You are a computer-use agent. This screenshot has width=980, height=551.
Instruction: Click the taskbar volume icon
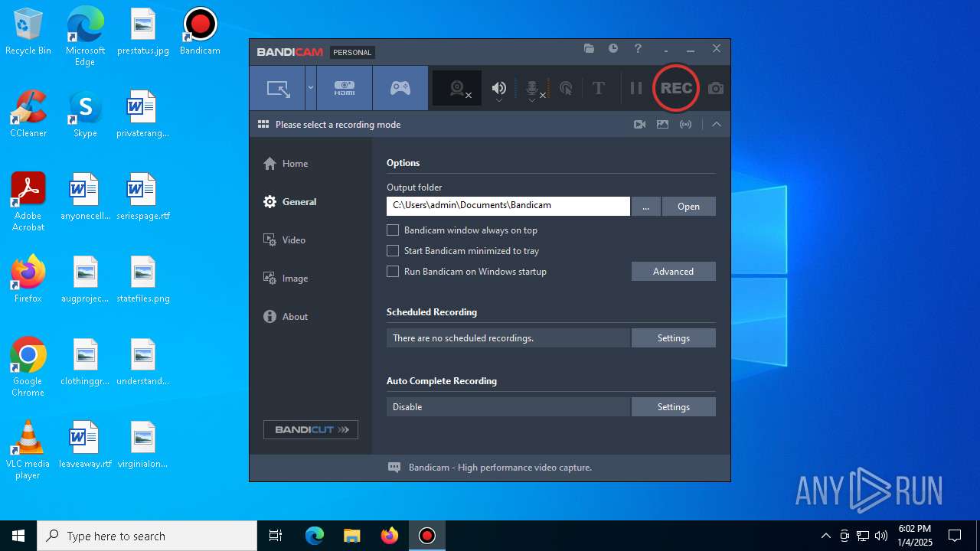(x=881, y=536)
